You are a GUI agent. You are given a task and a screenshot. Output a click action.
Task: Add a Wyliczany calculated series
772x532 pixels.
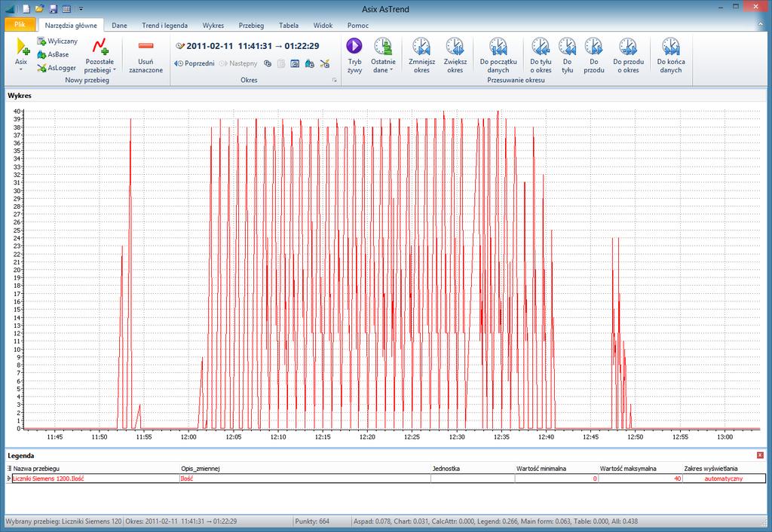57,41
